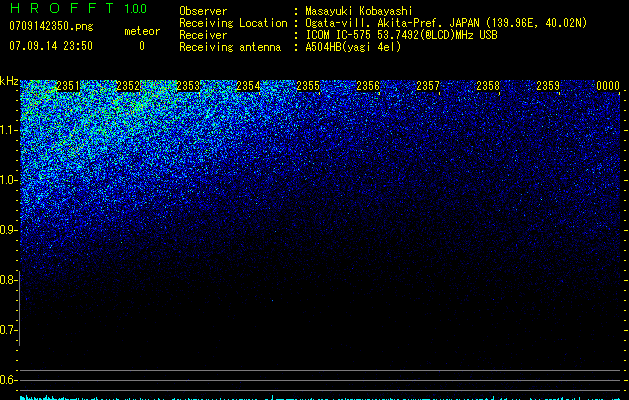
Task: Click the meteor count value 0
Action: 142,46
